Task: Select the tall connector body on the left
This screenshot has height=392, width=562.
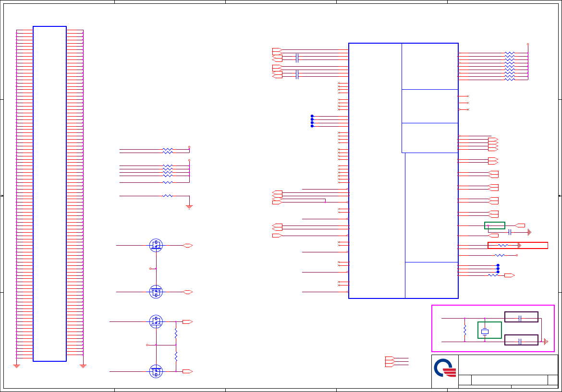Action: tap(50, 194)
